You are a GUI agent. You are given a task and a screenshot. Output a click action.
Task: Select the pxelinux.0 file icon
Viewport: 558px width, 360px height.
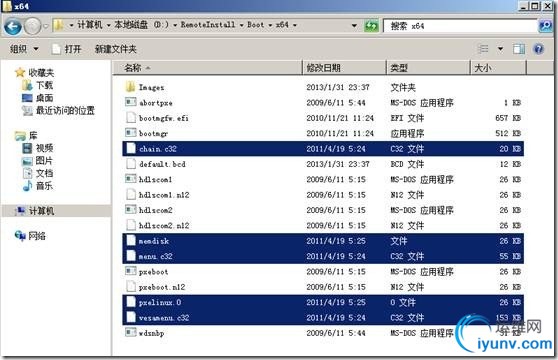tap(131, 302)
